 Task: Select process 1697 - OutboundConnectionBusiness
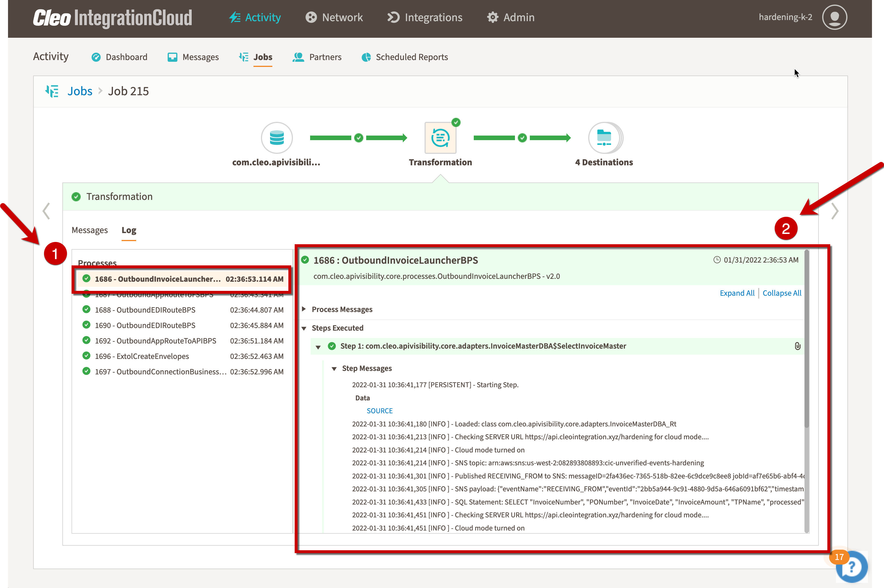coord(183,372)
